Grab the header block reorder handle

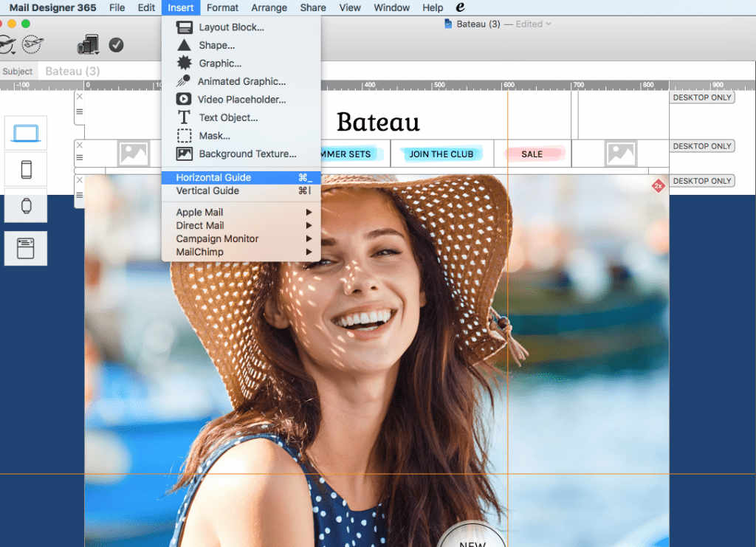(x=80, y=111)
